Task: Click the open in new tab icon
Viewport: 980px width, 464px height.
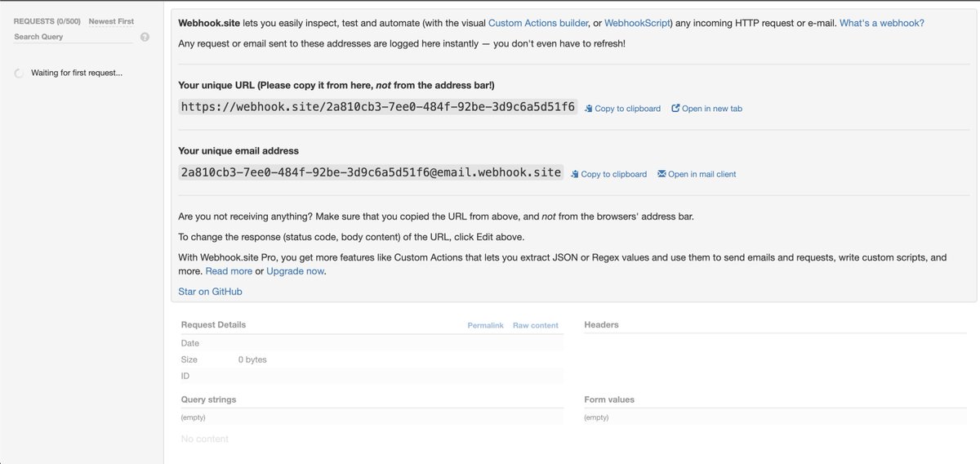Action: 675,108
